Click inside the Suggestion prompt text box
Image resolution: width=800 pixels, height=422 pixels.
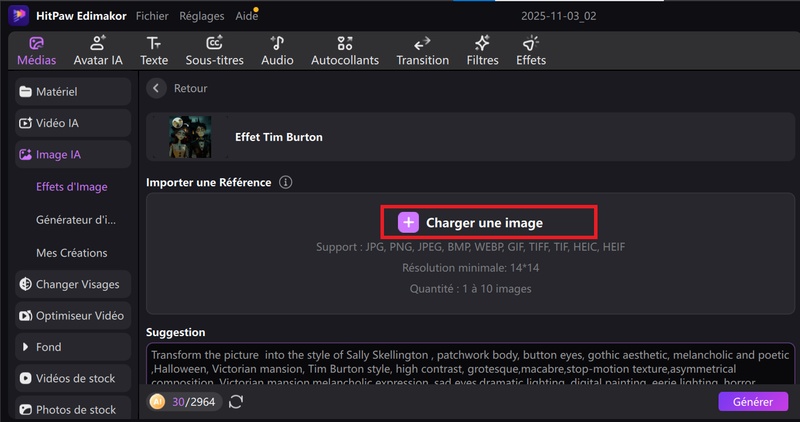coord(470,364)
